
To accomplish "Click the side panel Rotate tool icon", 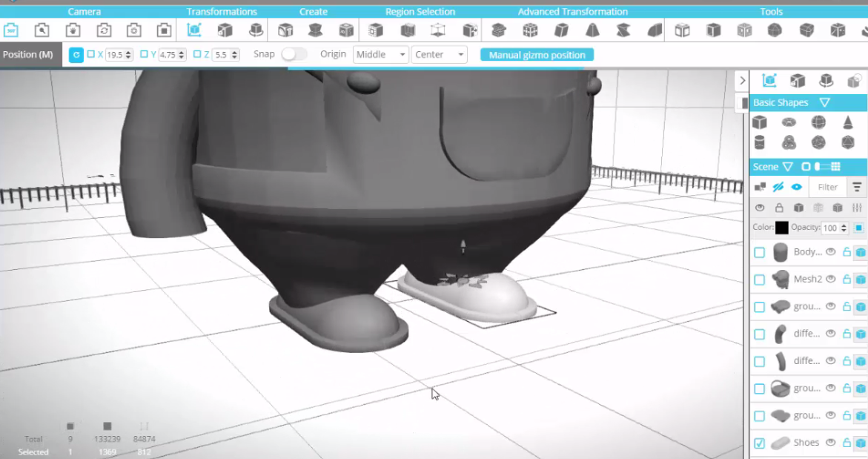I will (x=826, y=81).
